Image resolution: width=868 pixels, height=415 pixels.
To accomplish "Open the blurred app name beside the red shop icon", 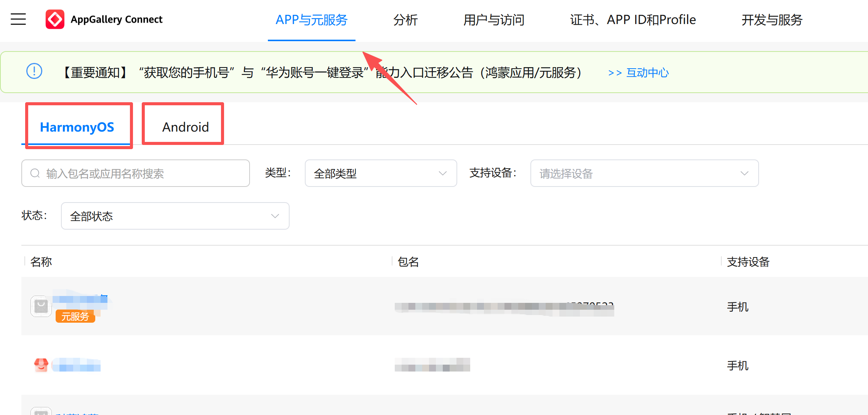I will point(76,365).
